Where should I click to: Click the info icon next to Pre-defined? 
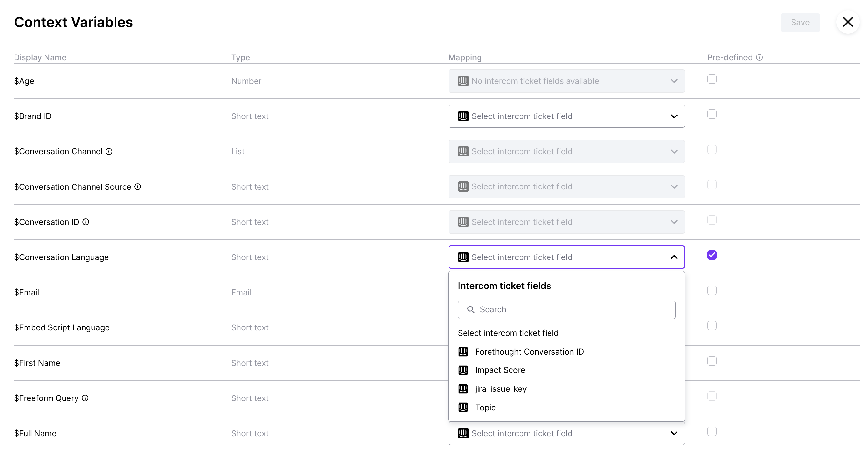pyautogui.click(x=759, y=57)
